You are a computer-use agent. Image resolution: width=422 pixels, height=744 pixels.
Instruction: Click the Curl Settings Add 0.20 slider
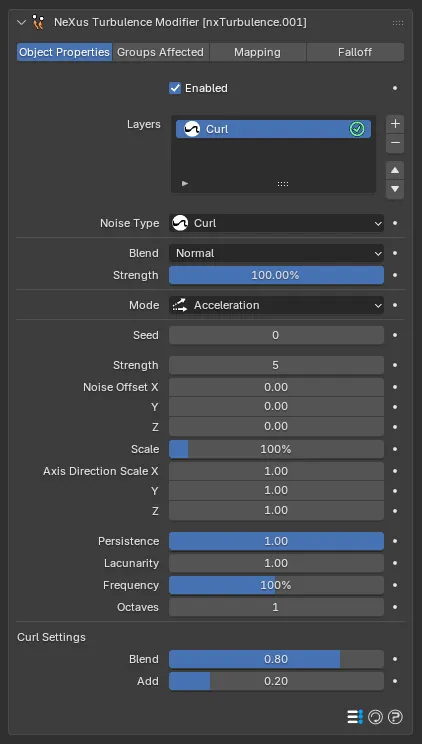276,681
